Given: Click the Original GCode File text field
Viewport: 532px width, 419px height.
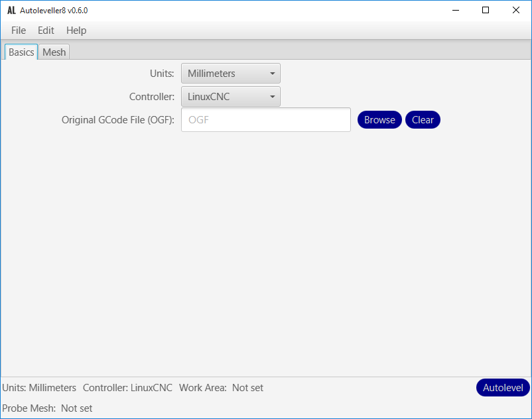Looking at the screenshot, I should click(x=265, y=120).
